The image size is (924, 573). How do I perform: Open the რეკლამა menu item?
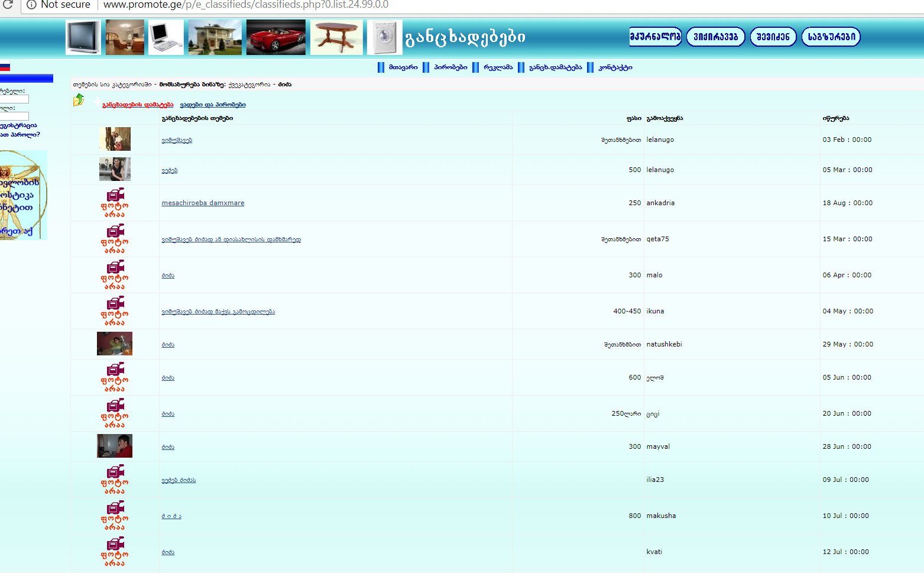(498, 67)
